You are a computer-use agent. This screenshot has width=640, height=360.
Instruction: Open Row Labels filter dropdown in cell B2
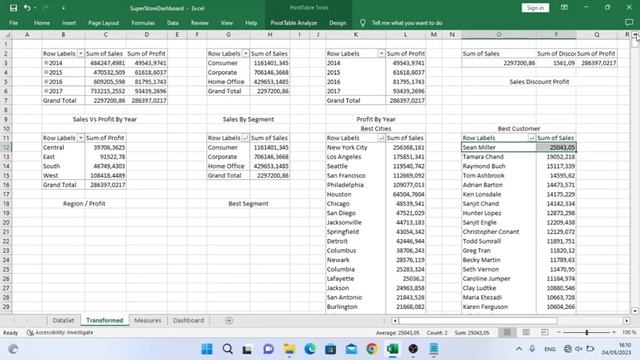[80, 53]
